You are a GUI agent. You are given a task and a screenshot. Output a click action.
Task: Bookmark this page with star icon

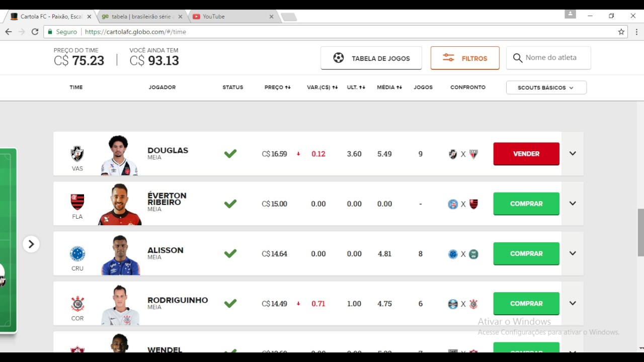621,32
